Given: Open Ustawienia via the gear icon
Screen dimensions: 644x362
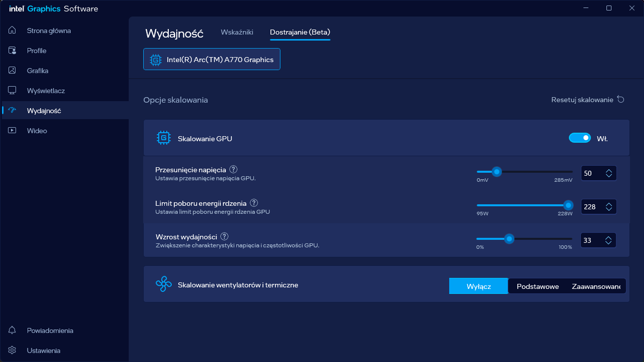Looking at the screenshot, I should click(x=13, y=350).
